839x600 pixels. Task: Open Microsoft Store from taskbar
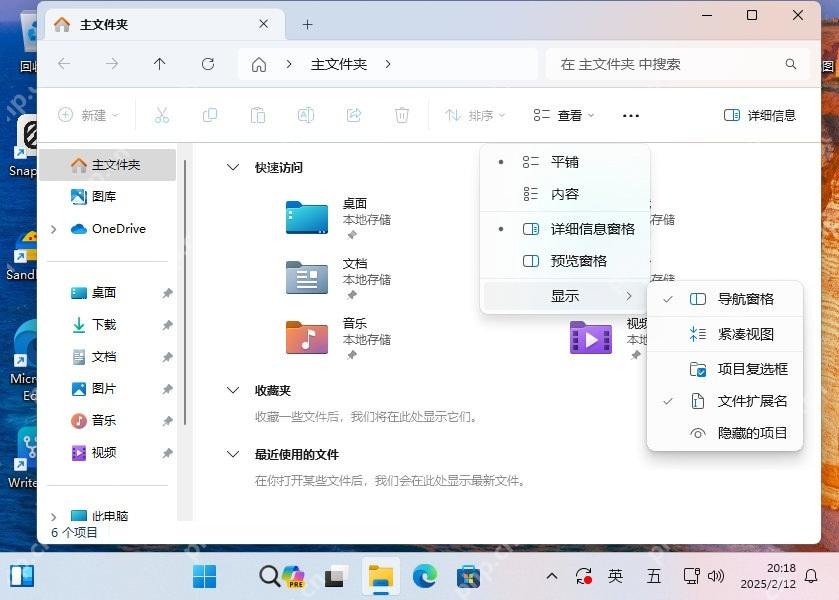coord(468,577)
